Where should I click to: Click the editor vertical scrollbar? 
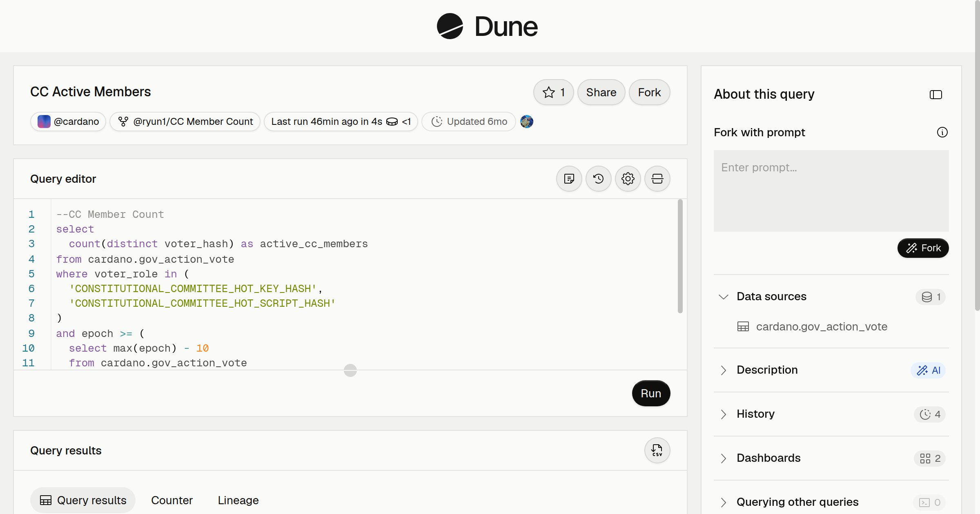point(680,256)
